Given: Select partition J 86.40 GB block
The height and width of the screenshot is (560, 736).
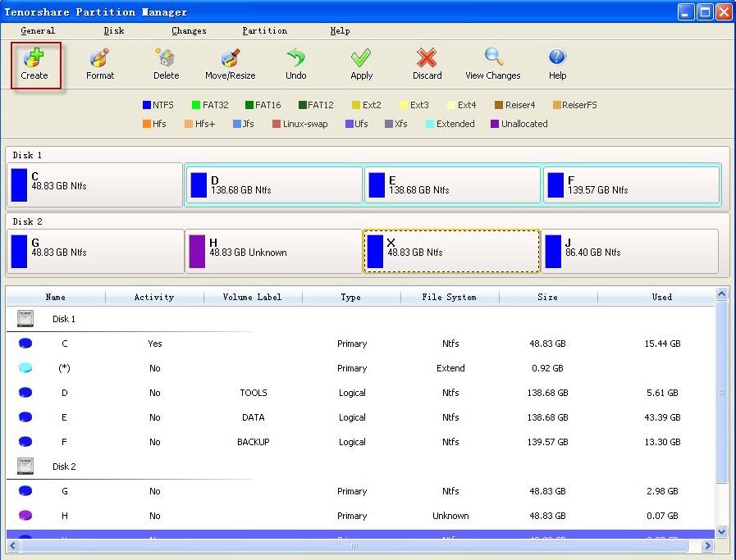Looking at the screenshot, I should click(630, 252).
